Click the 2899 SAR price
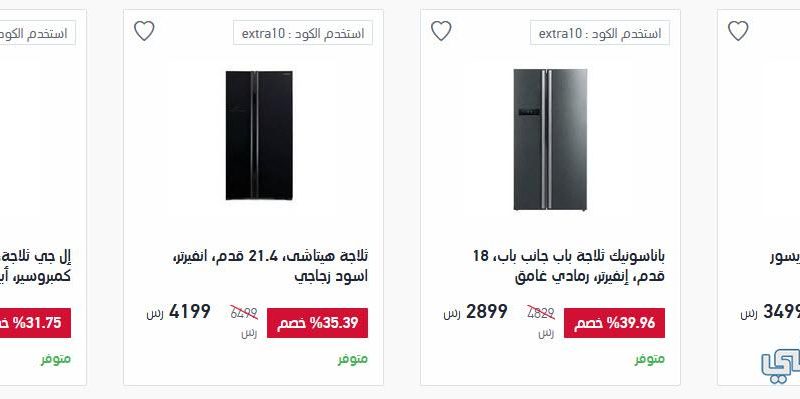This screenshot has height=399, width=800. tap(476, 312)
